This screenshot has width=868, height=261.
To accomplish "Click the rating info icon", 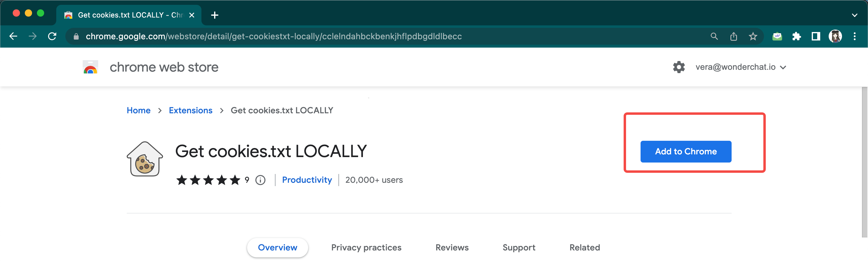I will (x=260, y=180).
